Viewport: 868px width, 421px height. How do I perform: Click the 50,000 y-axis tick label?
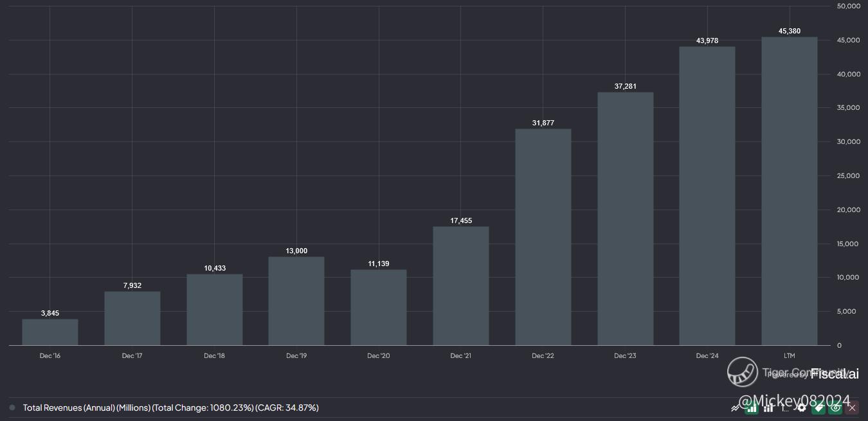[x=849, y=6]
